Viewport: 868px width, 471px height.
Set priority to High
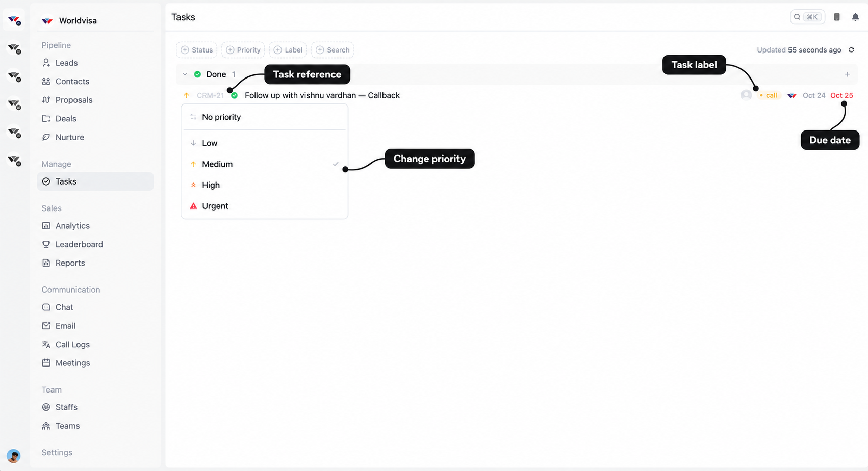[x=264, y=185]
